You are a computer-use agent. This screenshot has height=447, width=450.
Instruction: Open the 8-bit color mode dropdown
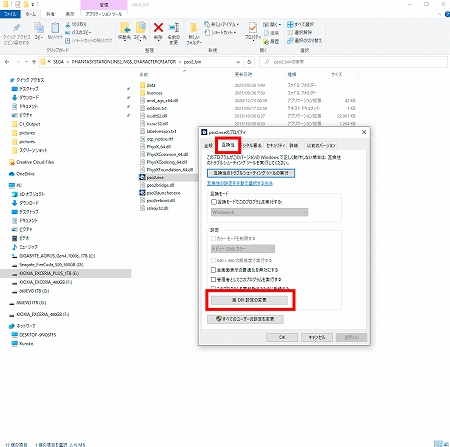click(x=243, y=249)
